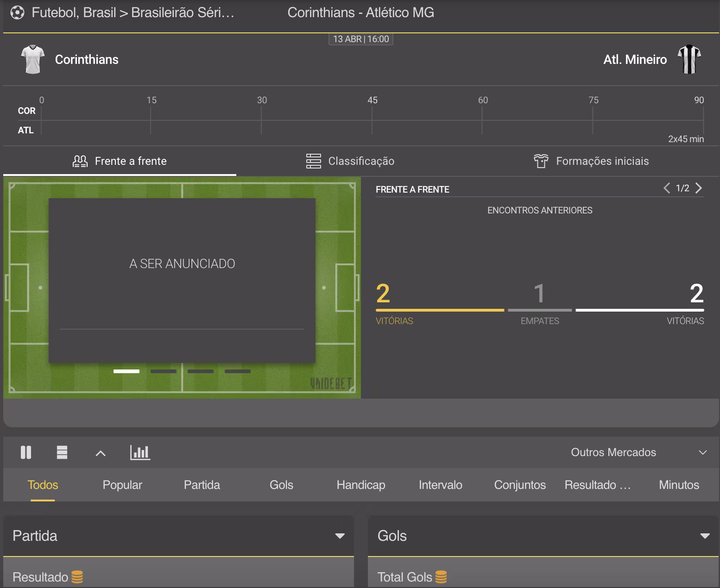Click the Formações iniciais shirt icon
The width and height of the screenshot is (720, 588).
click(x=541, y=161)
